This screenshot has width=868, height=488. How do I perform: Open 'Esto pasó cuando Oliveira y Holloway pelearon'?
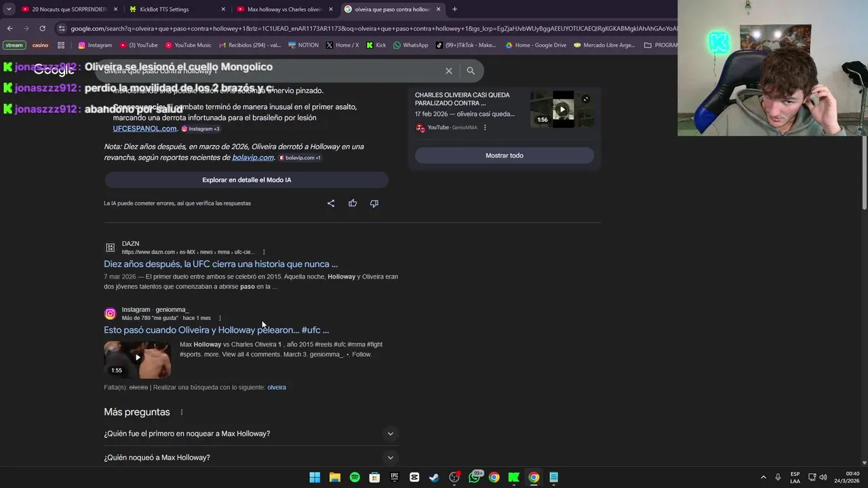click(216, 330)
